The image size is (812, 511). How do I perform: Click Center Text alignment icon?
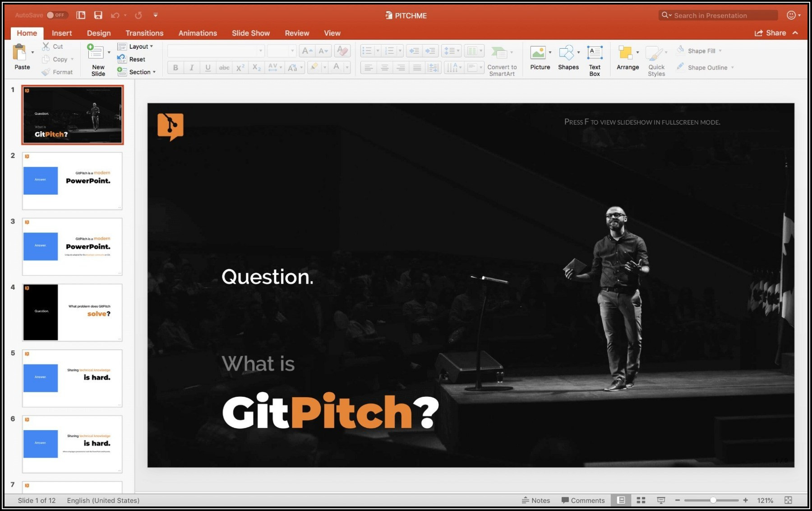pos(385,68)
